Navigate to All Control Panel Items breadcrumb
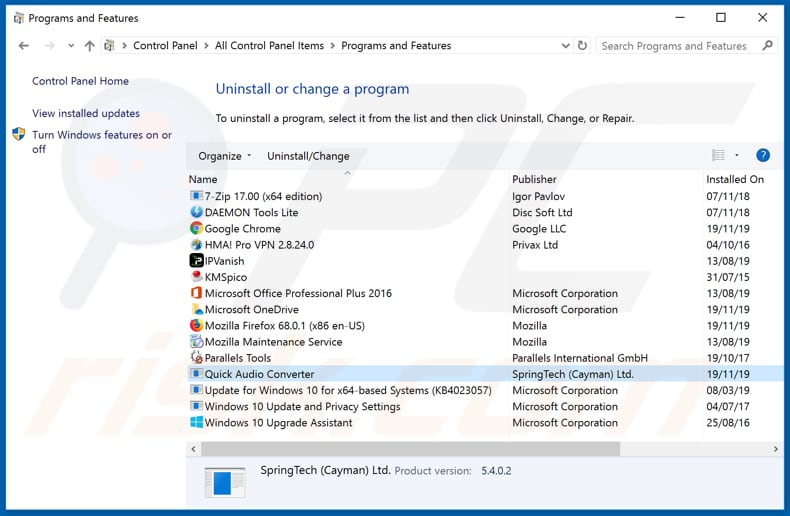 [270, 45]
